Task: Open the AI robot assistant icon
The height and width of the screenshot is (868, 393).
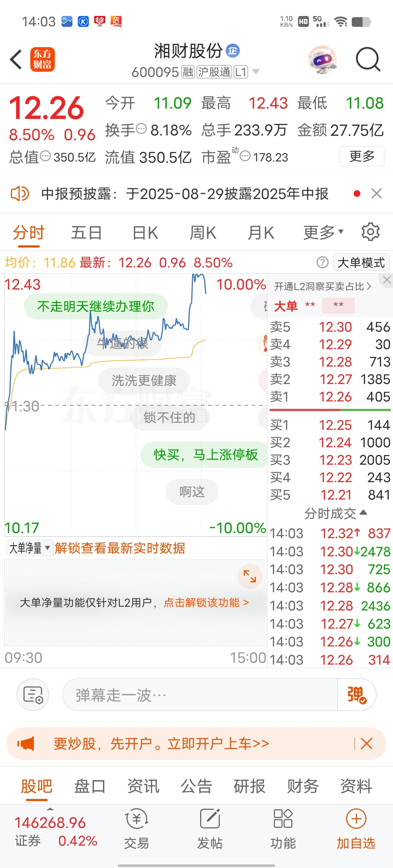Action: tap(322, 60)
